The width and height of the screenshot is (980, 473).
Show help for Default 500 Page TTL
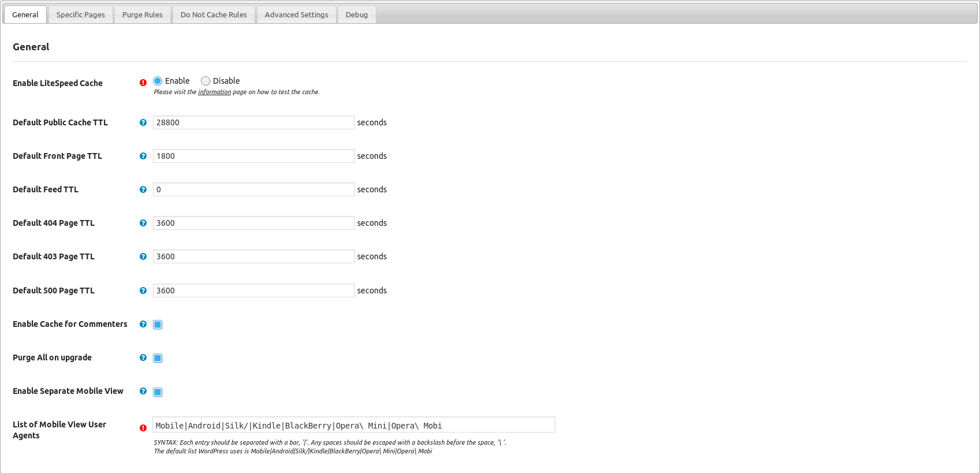143,290
